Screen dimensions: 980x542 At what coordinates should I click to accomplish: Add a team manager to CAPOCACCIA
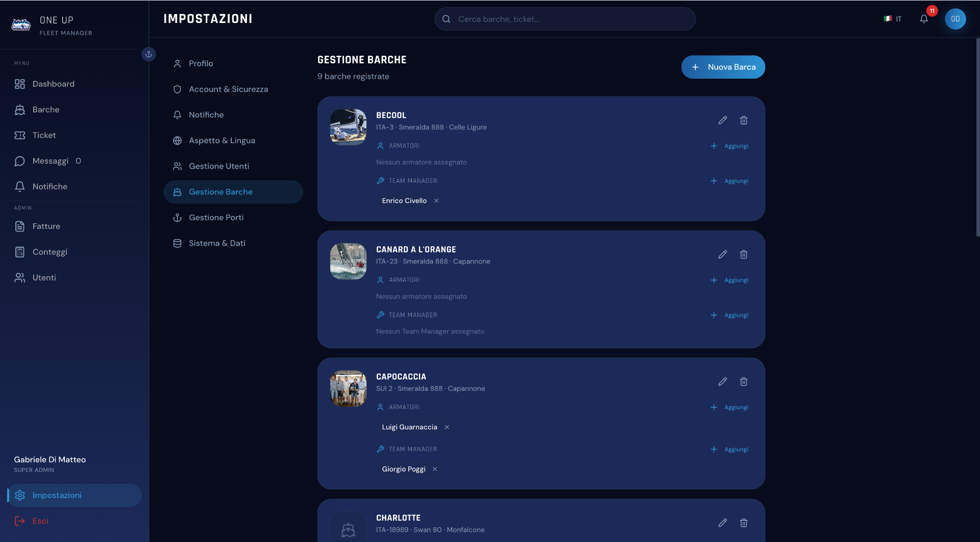[729, 450]
